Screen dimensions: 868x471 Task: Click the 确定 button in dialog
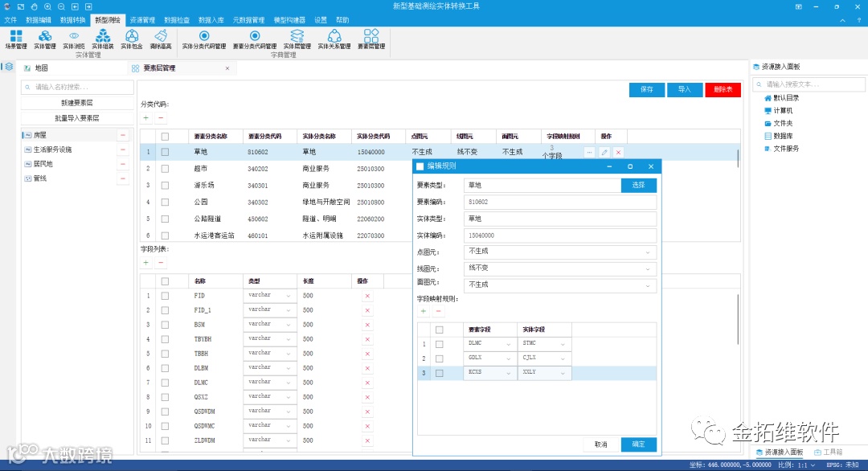[x=638, y=444]
